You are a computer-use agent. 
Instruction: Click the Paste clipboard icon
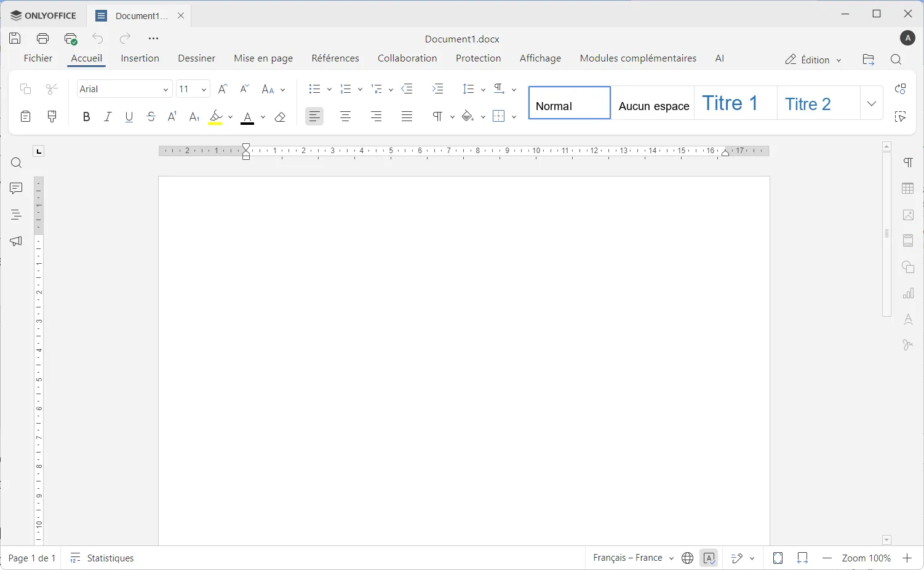pyautogui.click(x=25, y=116)
